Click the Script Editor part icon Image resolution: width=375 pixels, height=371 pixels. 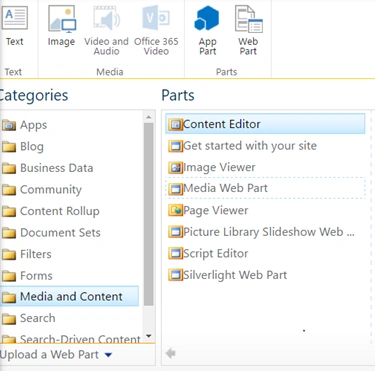click(175, 253)
